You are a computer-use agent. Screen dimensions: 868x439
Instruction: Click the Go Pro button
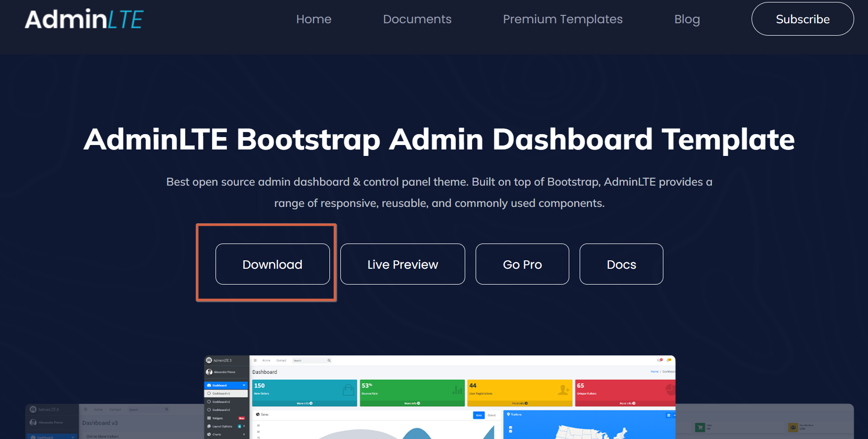(522, 264)
